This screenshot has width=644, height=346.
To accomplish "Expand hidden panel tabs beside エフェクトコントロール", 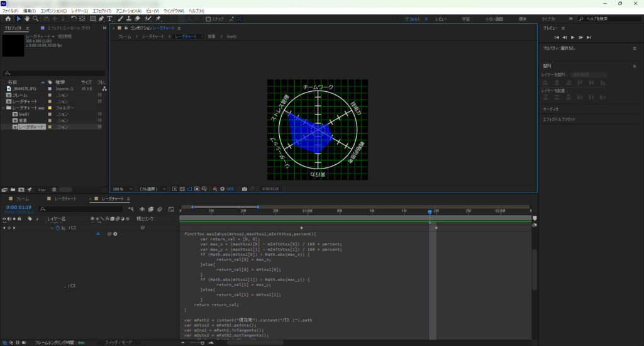I will point(104,28).
